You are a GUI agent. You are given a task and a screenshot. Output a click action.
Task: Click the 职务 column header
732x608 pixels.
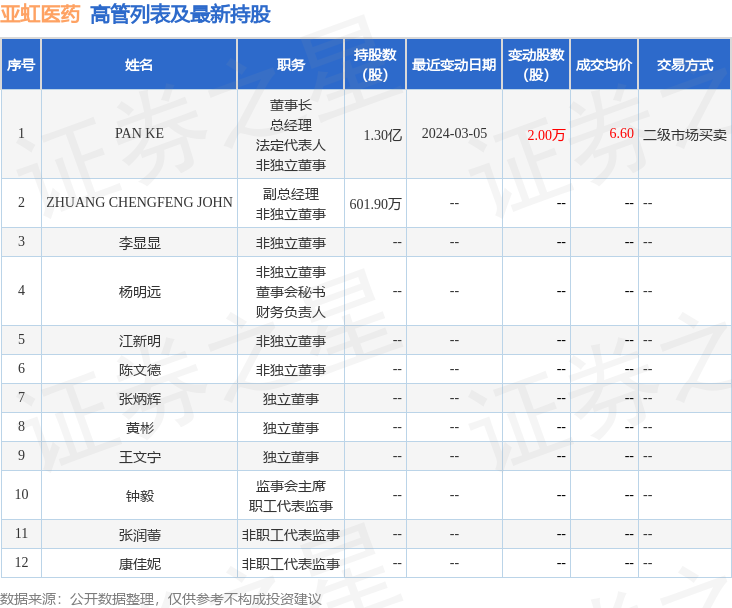pos(290,64)
